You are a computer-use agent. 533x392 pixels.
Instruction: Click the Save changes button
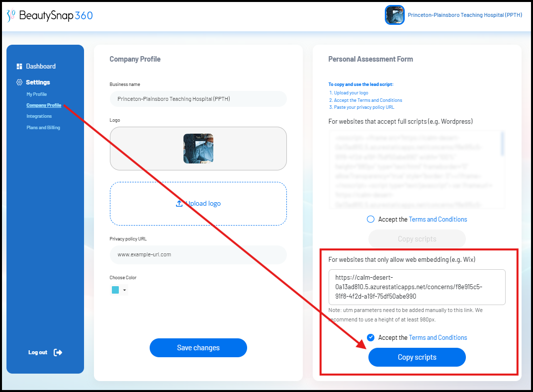[x=198, y=347]
